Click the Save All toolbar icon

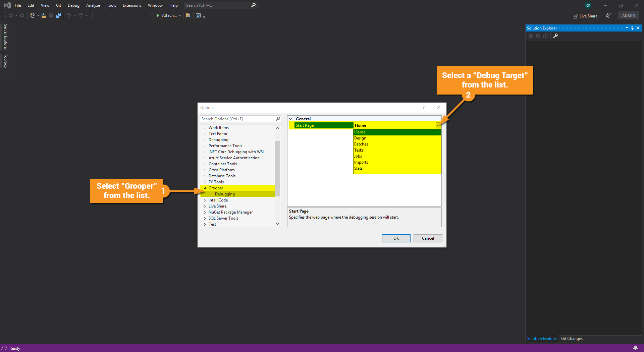59,15
